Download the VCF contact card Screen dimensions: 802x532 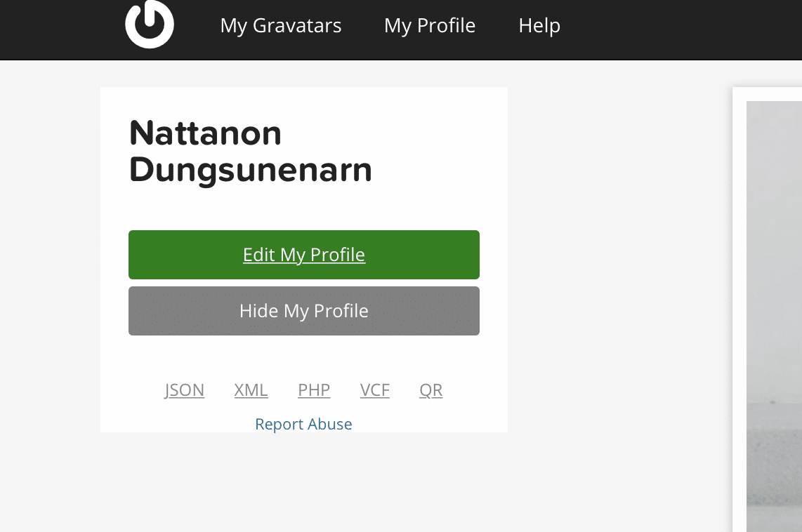coord(374,390)
